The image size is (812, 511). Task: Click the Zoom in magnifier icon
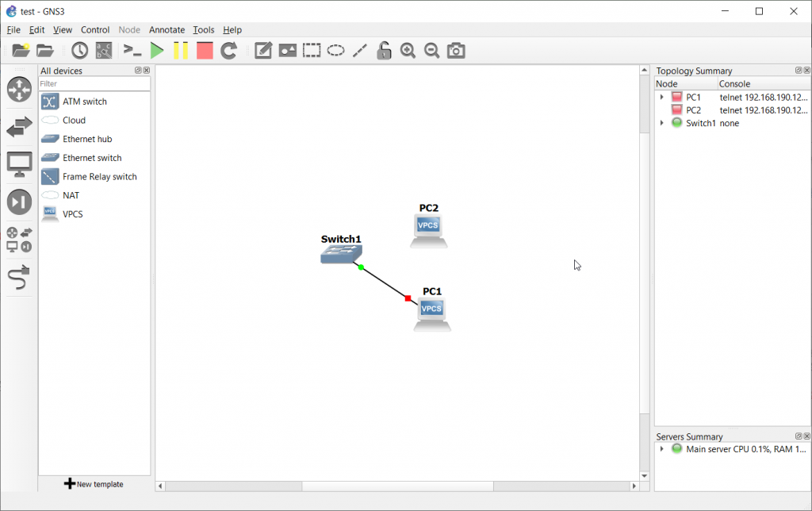pyautogui.click(x=408, y=50)
